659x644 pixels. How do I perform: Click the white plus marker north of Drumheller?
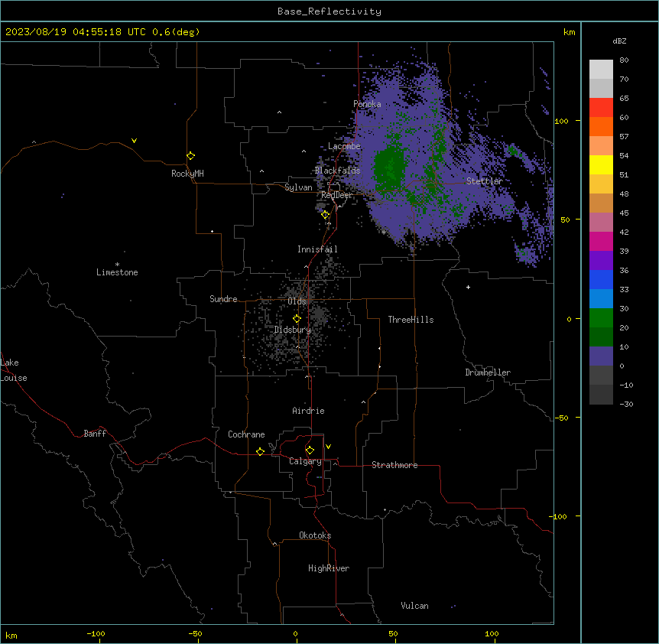[x=468, y=287]
